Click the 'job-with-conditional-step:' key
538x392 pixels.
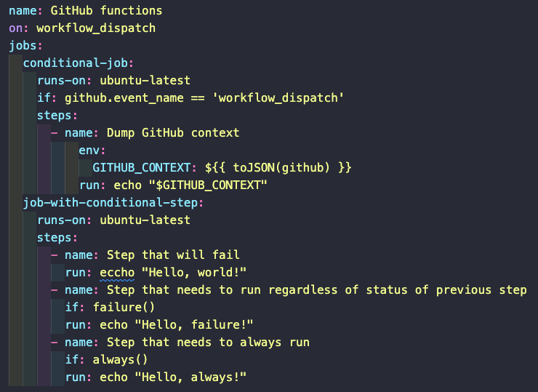(x=113, y=203)
